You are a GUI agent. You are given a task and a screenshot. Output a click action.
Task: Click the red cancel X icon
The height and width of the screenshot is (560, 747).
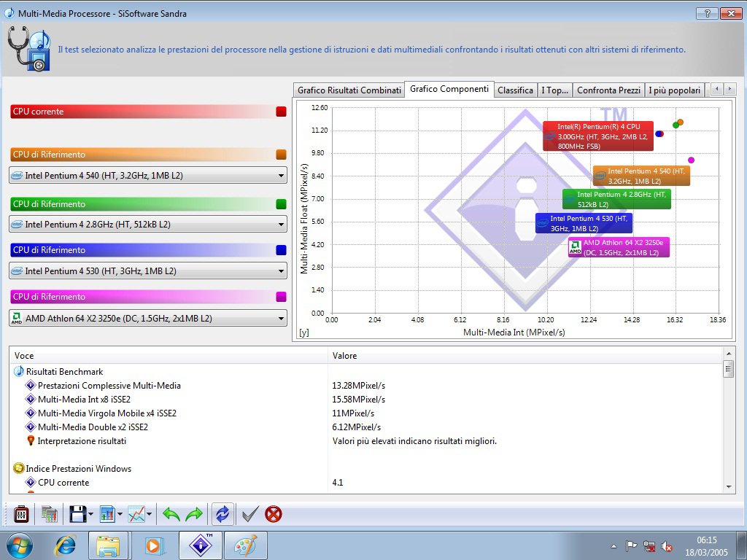[x=274, y=514]
